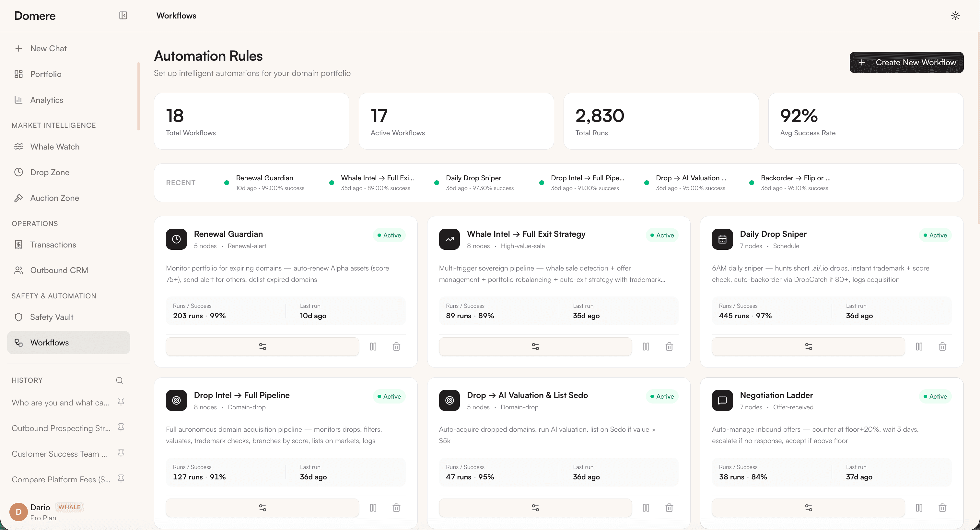The height and width of the screenshot is (530, 980).
Task: Open the Drop Zone section
Action: pyautogui.click(x=50, y=172)
